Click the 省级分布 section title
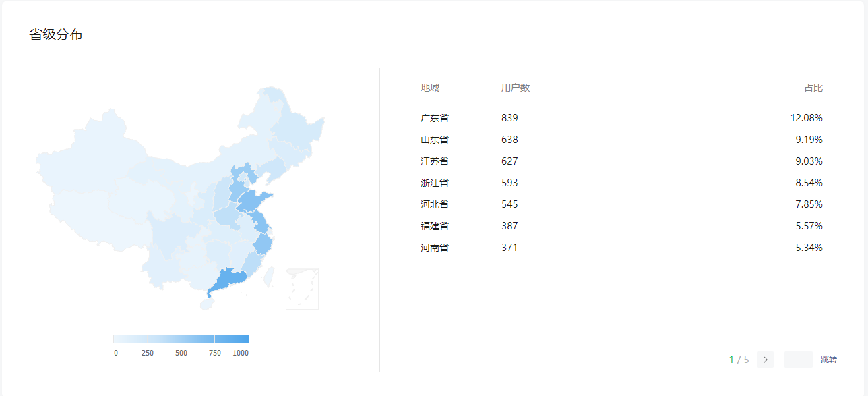 tap(56, 34)
